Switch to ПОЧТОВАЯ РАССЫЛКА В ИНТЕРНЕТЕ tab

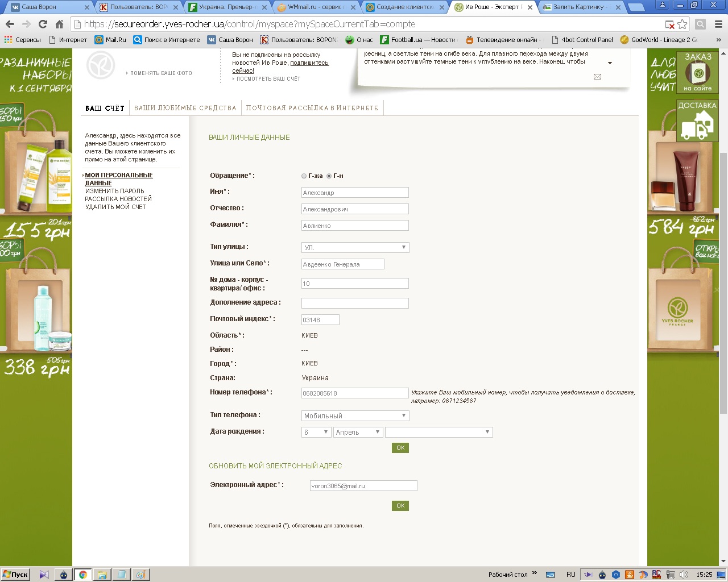(x=312, y=108)
